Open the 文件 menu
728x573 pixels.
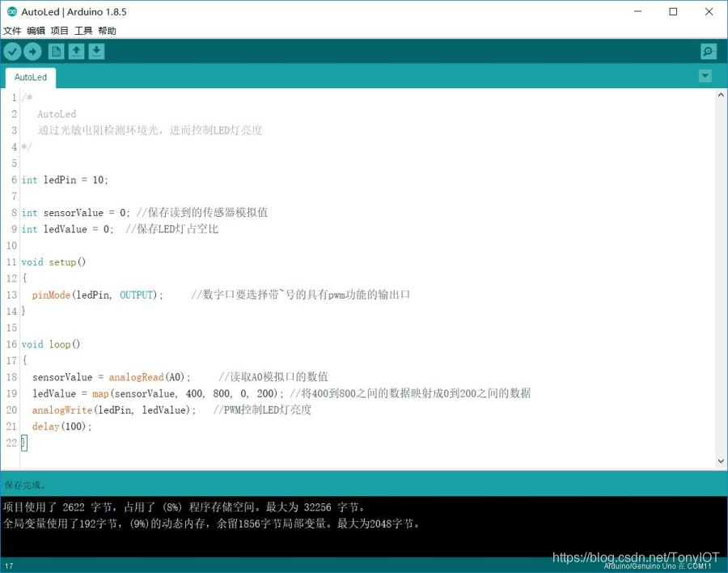[12, 31]
